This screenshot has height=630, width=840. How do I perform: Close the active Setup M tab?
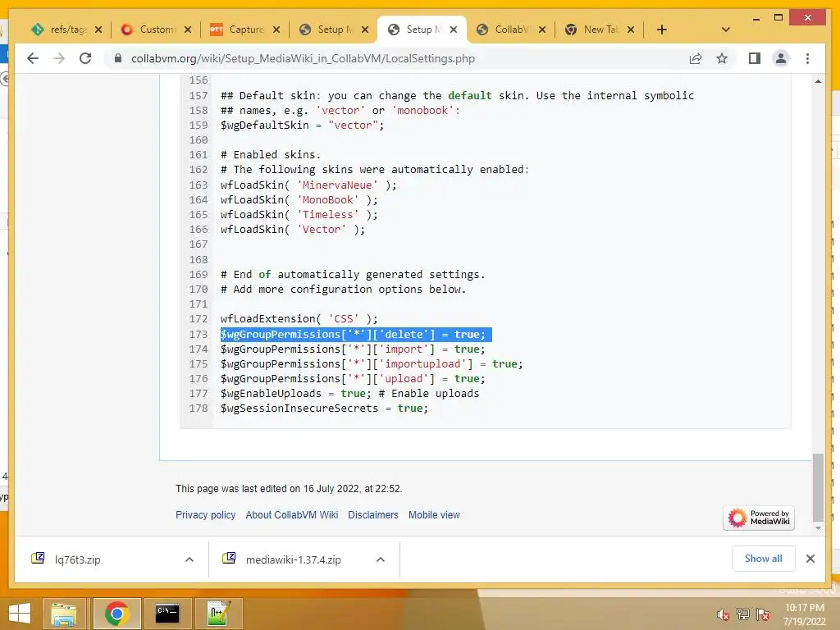(454, 30)
